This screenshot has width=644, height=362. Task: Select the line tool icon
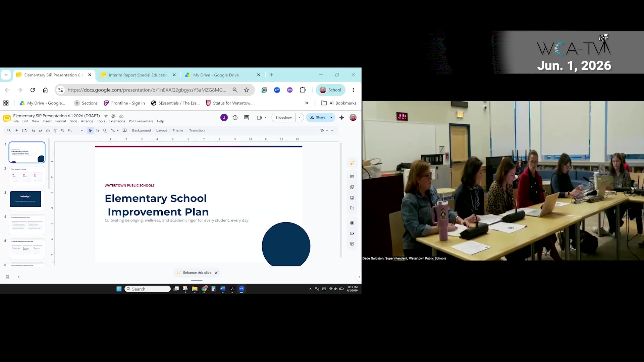pos(113,130)
